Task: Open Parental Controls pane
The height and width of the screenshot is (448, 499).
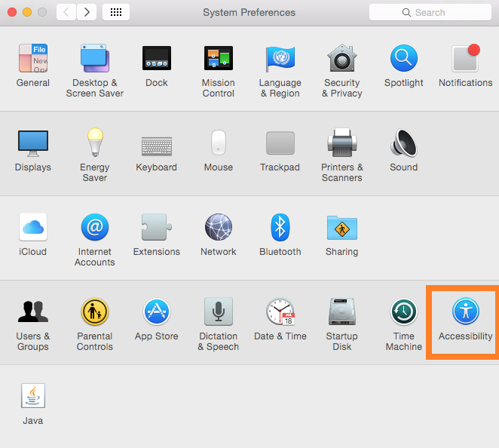Action: [94, 312]
